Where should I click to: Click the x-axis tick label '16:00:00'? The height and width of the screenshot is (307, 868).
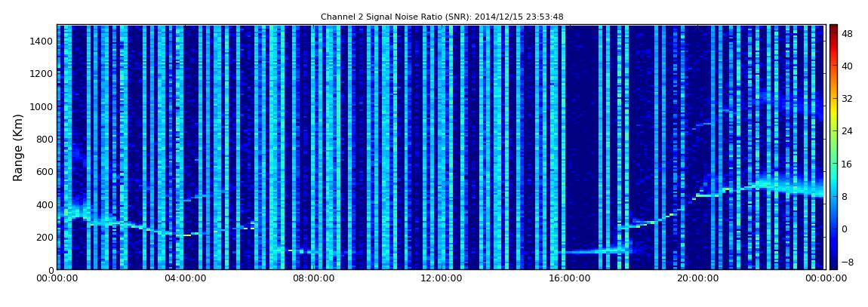[x=568, y=278]
